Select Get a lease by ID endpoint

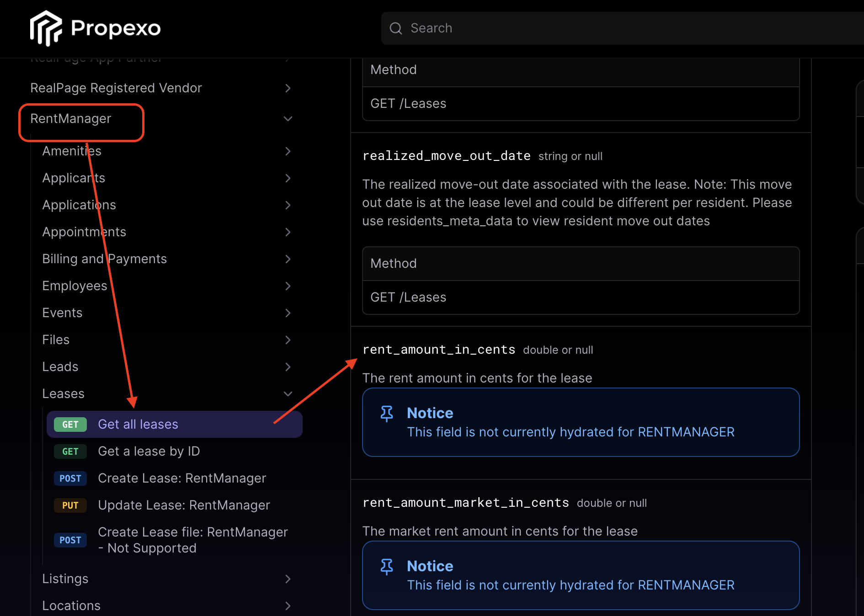click(149, 451)
